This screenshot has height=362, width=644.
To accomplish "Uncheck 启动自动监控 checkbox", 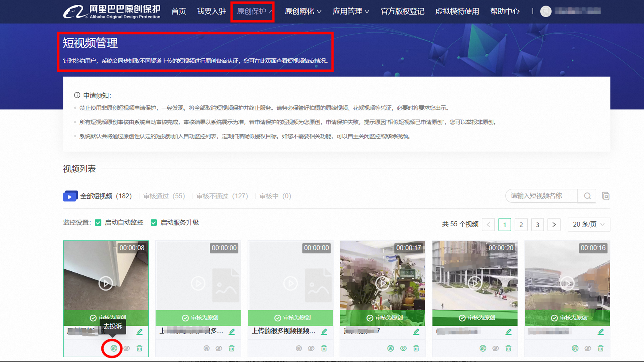I will point(98,223).
